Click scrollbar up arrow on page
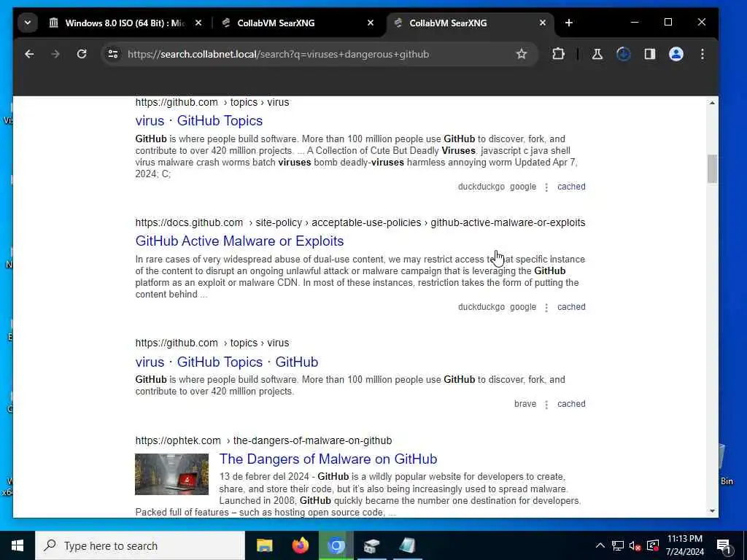Image resolution: width=747 pixels, height=560 pixels. pos(712,103)
